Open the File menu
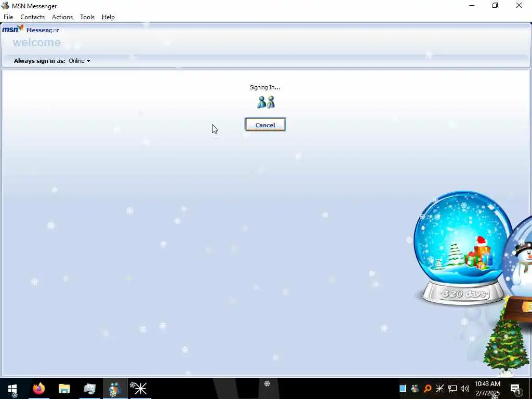 point(8,17)
